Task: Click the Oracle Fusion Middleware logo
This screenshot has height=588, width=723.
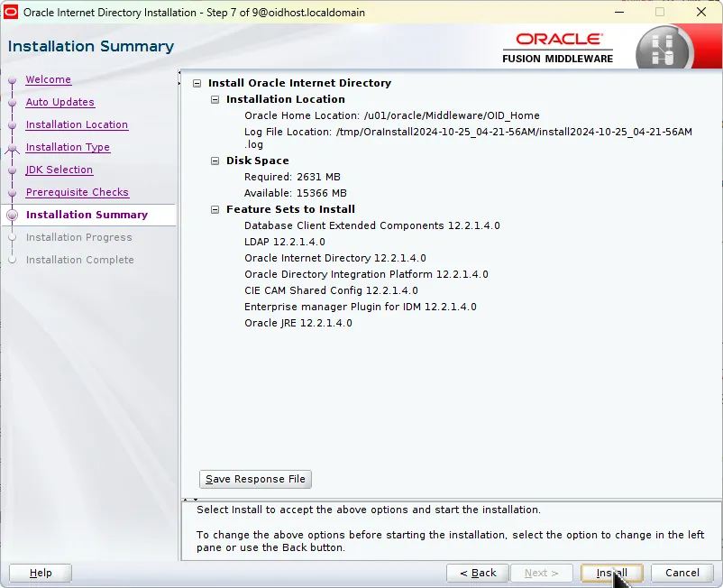Action: coord(558,48)
